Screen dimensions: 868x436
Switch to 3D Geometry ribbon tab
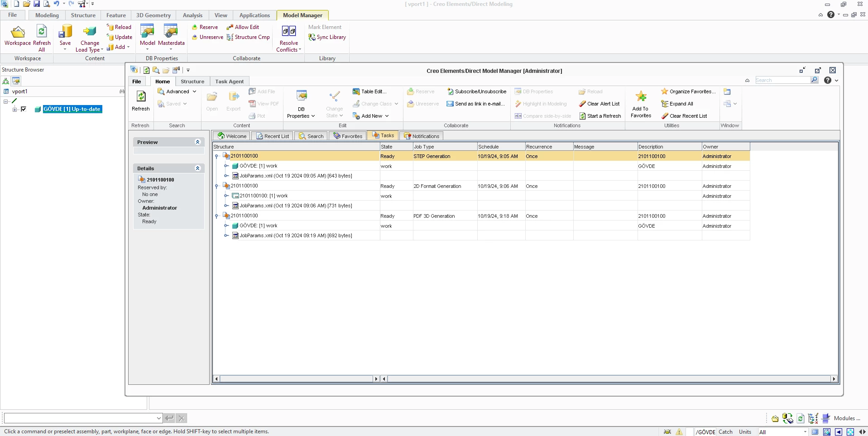tap(153, 15)
